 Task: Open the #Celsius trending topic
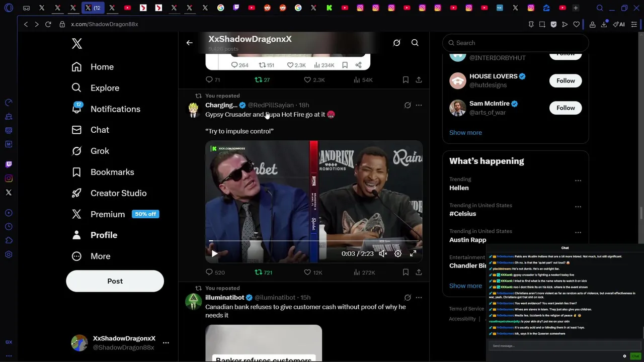(x=462, y=214)
